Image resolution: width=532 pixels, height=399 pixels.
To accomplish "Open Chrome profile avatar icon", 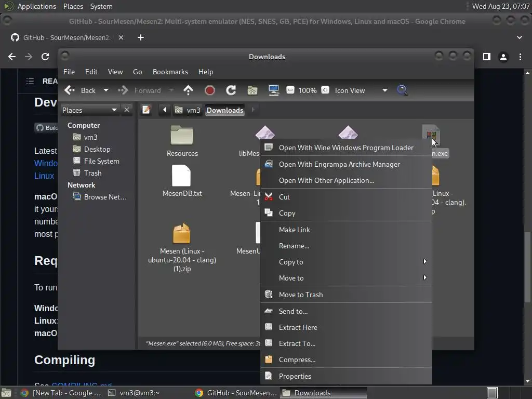I will tap(503, 57).
